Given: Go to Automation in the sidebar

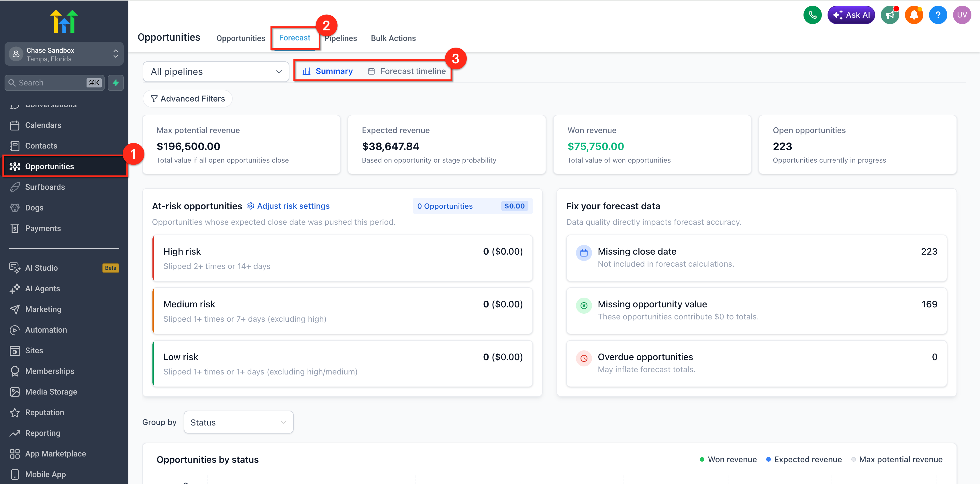Looking at the screenshot, I should [46, 330].
